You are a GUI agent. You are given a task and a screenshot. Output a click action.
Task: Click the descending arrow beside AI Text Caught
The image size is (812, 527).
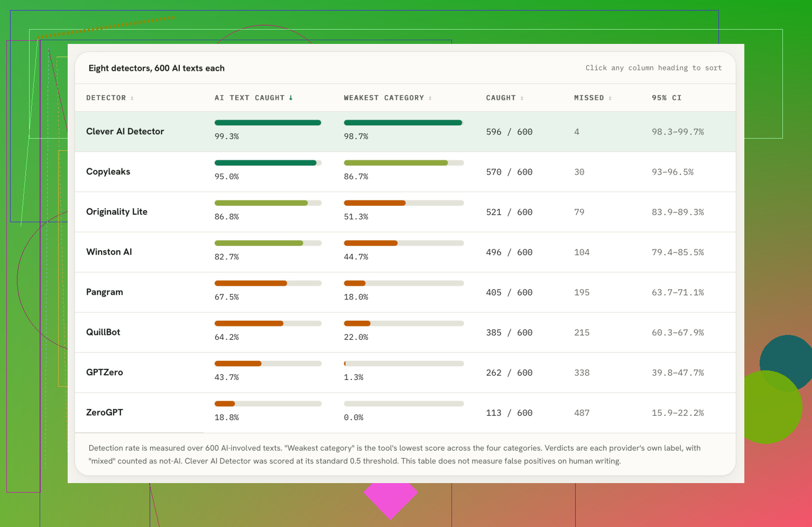point(291,98)
